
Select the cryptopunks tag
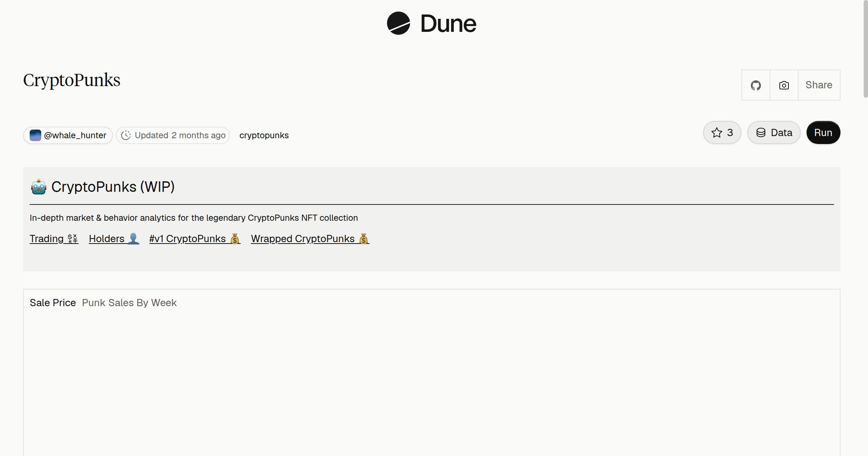(264, 135)
